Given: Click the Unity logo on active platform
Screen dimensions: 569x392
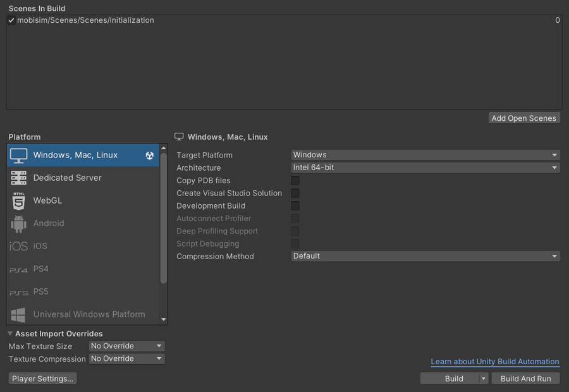Looking at the screenshot, I should (x=149, y=156).
